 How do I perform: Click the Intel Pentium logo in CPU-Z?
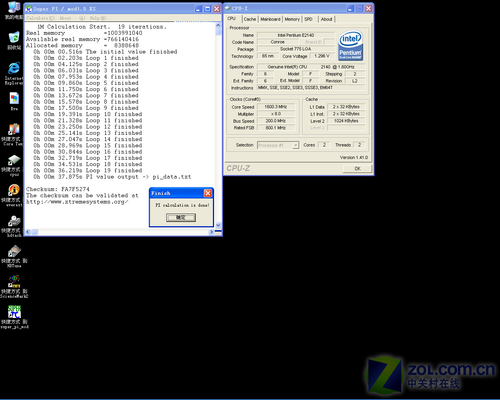click(x=350, y=46)
